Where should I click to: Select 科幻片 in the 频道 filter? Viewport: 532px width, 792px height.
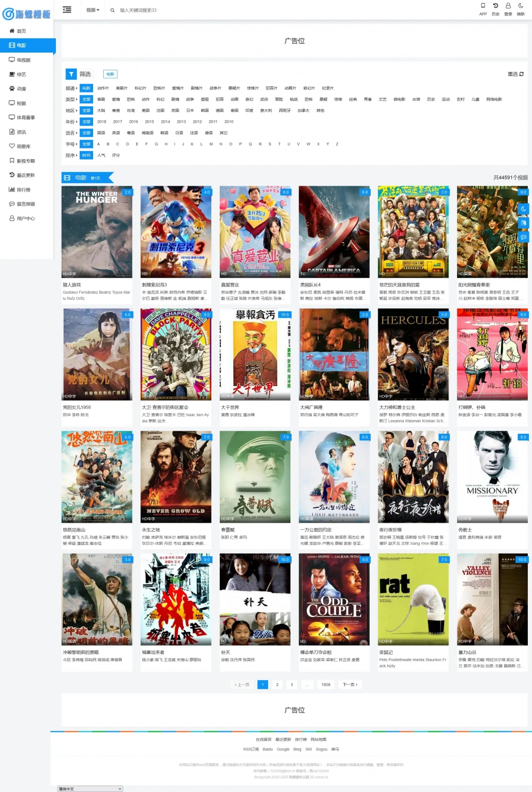pos(140,88)
